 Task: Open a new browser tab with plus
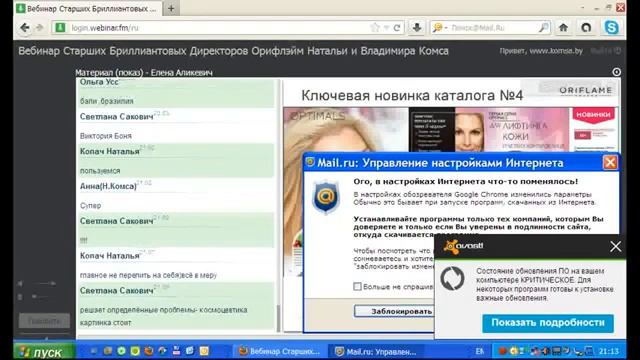point(171,9)
